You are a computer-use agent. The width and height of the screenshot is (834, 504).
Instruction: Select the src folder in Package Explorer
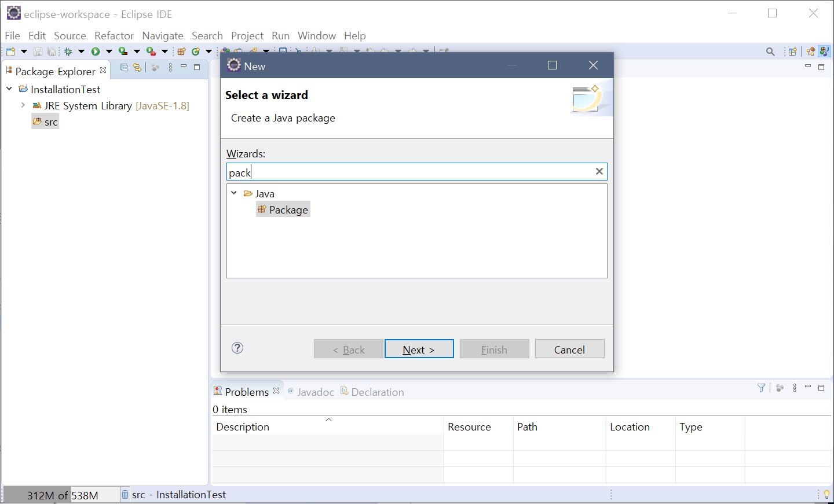tap(46, 122)
